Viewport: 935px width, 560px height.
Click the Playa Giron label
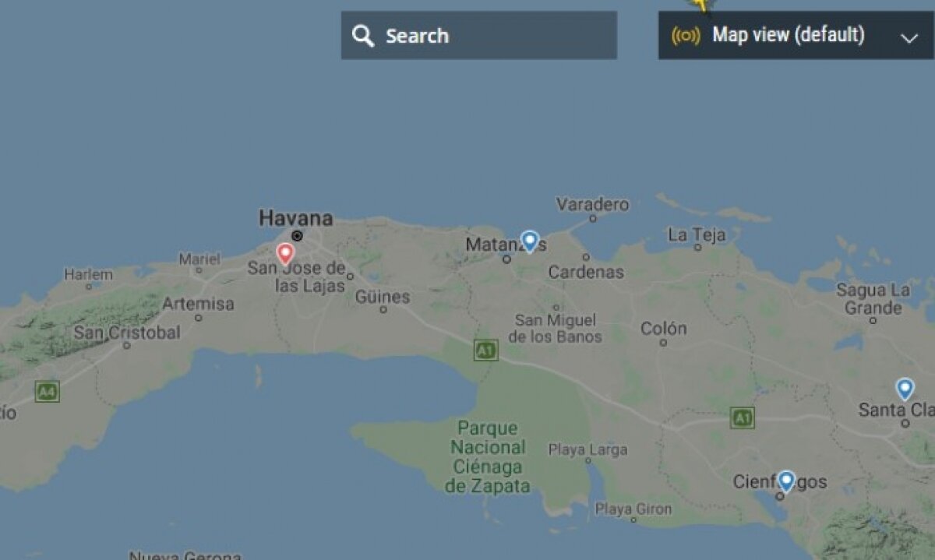click(x=633, y=509)
